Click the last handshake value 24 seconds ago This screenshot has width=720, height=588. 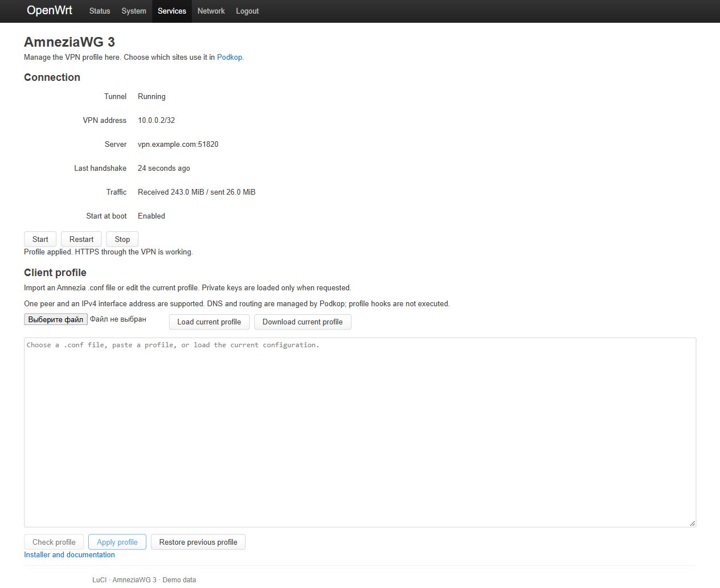click(x=164, y=168)
